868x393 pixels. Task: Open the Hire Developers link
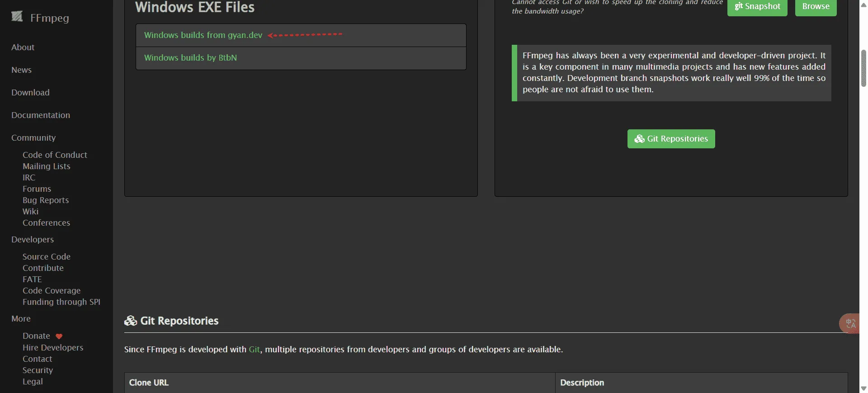(53, 347)
